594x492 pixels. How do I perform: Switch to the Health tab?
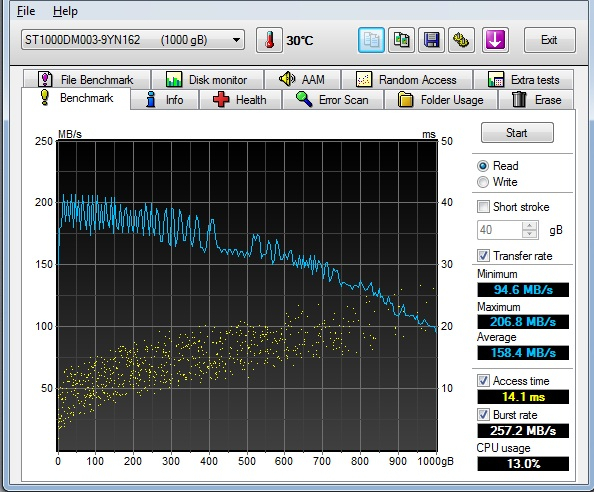pyautogui.click(x=241, y=100)
